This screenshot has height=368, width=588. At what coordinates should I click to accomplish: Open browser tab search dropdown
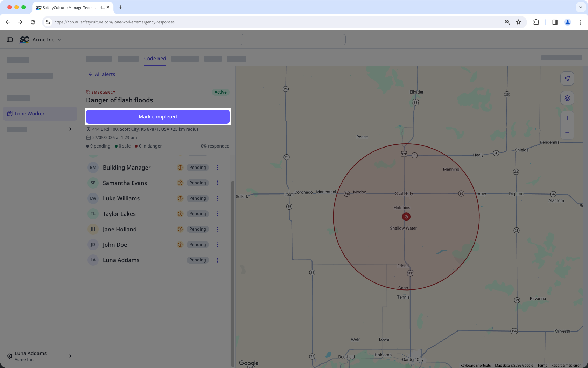[x=581, y=7]
